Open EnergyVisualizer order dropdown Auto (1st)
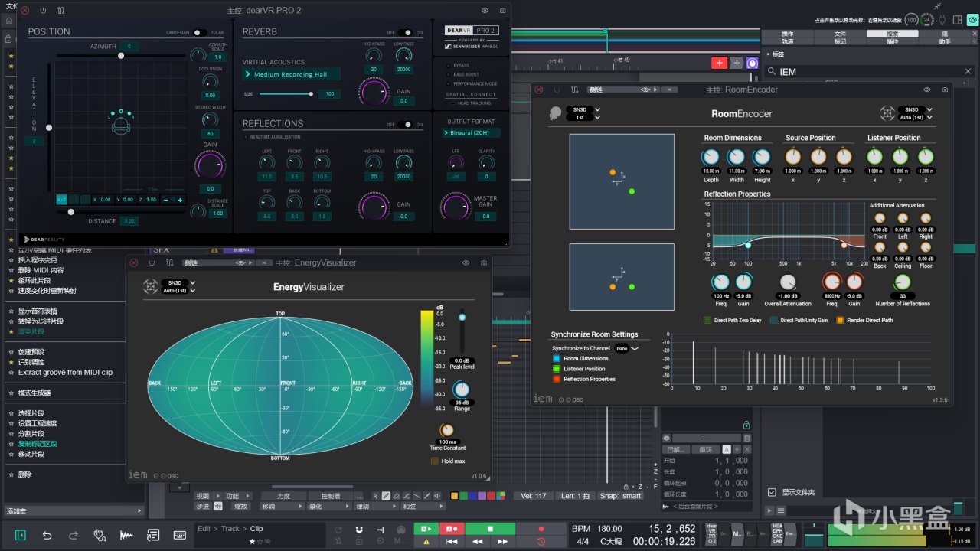 point(178,291)
